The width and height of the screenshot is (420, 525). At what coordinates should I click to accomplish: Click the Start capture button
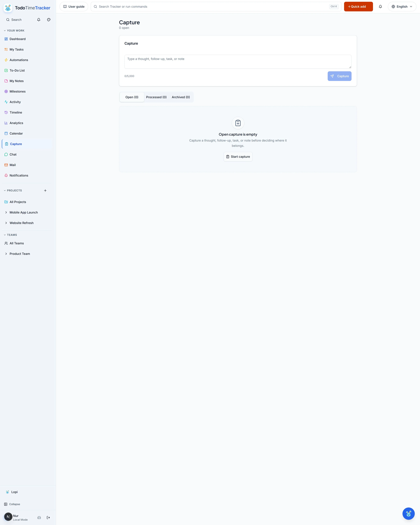[x=238, y=157]
